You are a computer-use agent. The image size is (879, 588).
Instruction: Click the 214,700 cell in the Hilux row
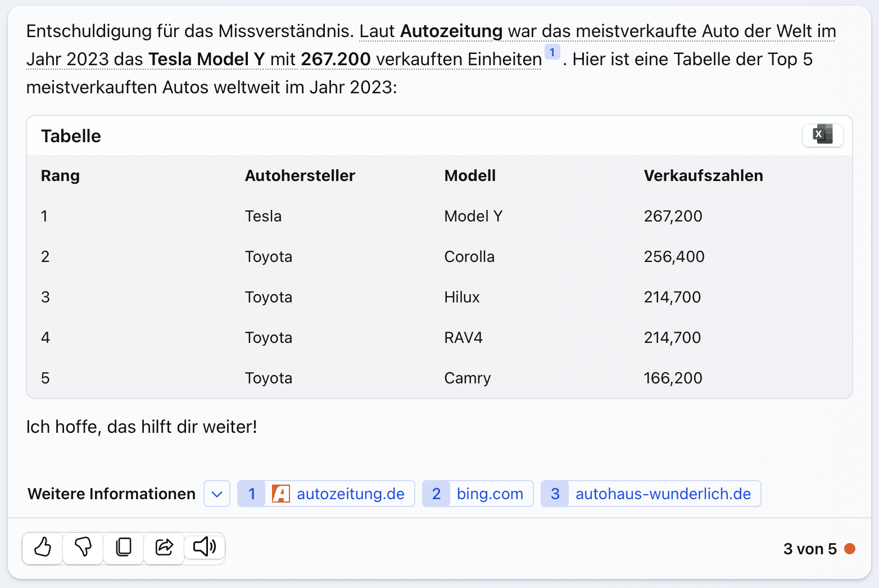[672, 297]
